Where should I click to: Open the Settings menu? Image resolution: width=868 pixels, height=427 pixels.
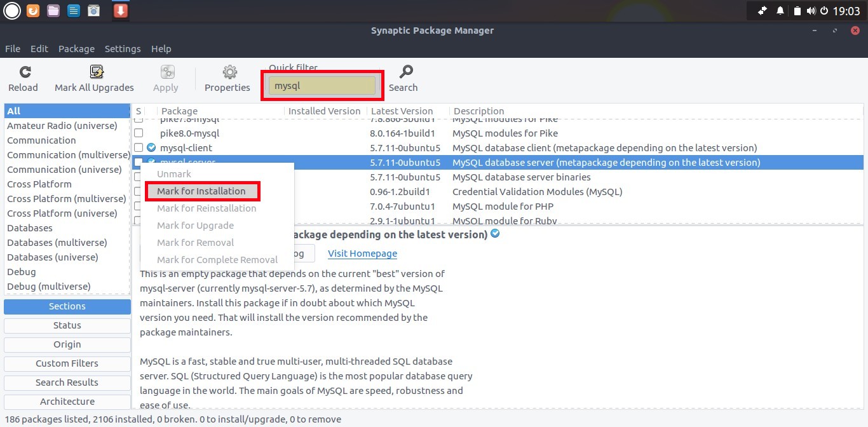click(x=123, y=48)
